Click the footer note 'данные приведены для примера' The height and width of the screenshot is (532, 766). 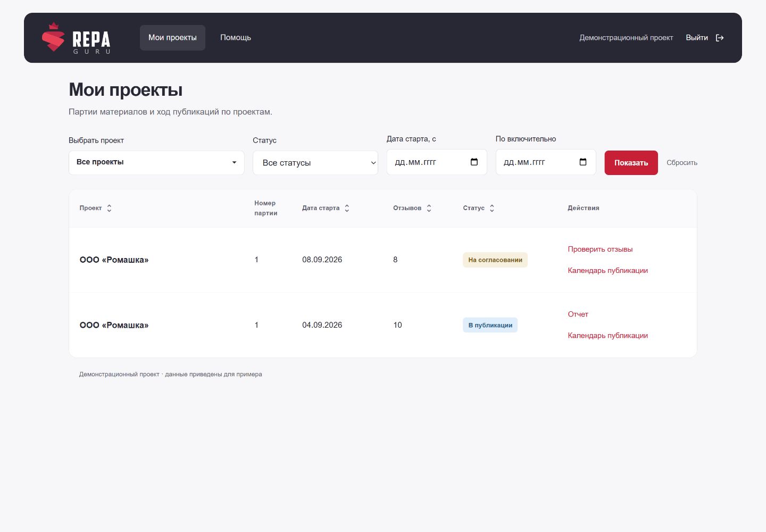point(213,375)
